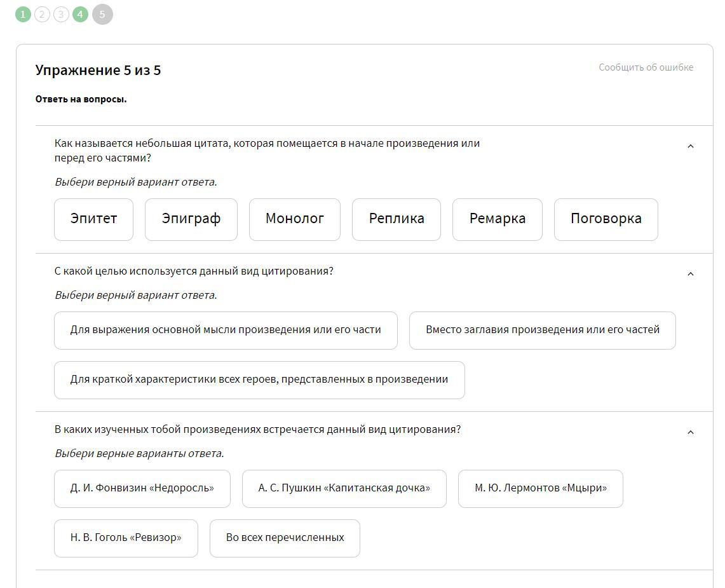725x588 pixels.
Task: Select the answer 'Эпиграф'
Action: pyautogui.click(x=191, y=219)
